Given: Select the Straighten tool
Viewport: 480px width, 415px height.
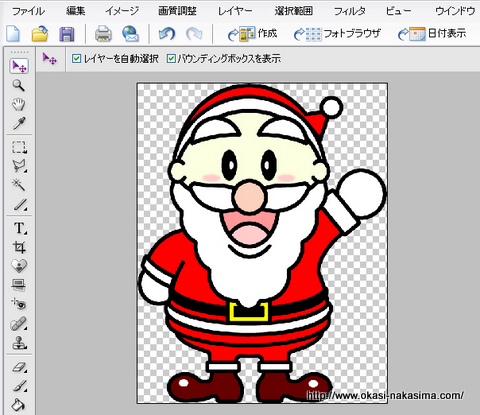Looking at the screenshot, I should point(19,284).
